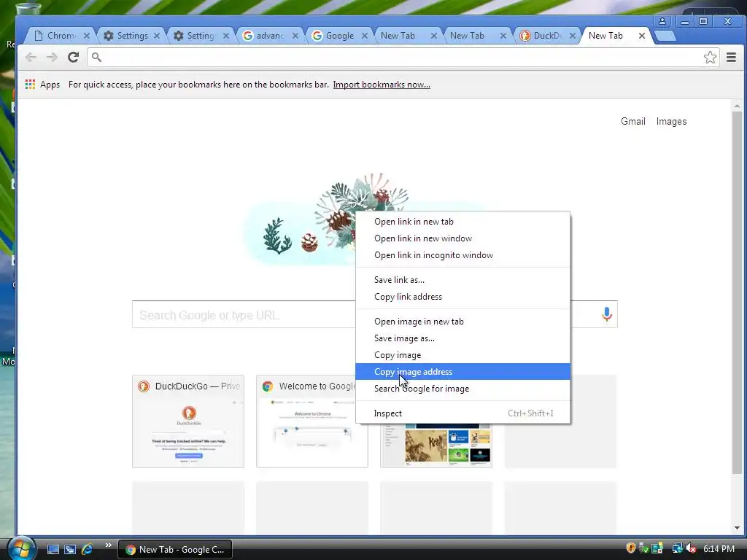Screen dimensions: 747x560
Task: Click the Show Desktop quick launch icon
Action: [53, 549]
